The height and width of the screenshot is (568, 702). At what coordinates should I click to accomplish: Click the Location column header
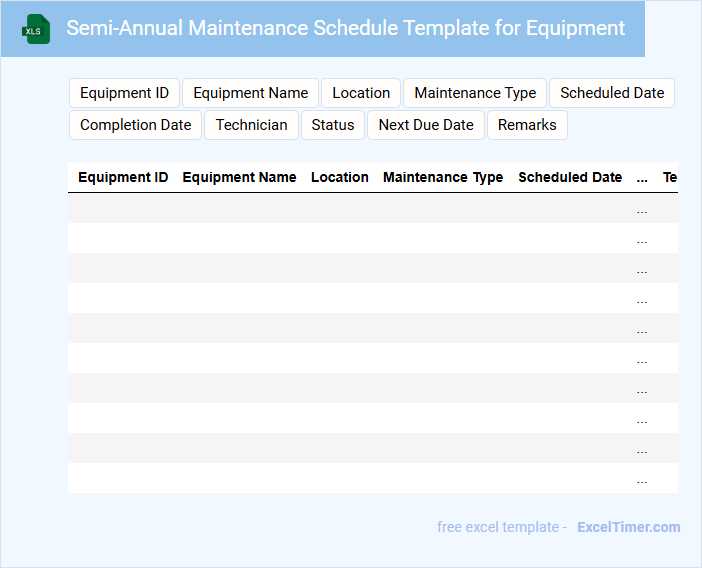tap(340, 177)
